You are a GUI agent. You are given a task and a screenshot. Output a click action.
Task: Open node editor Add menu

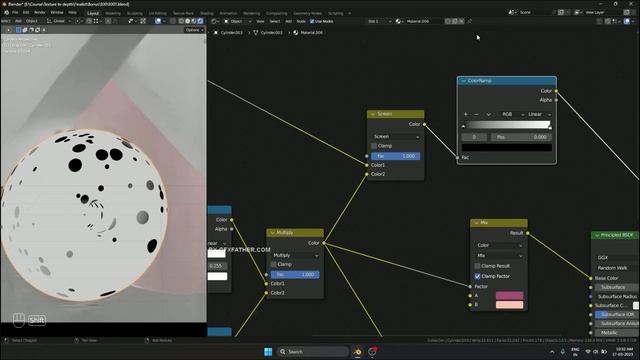288,21
